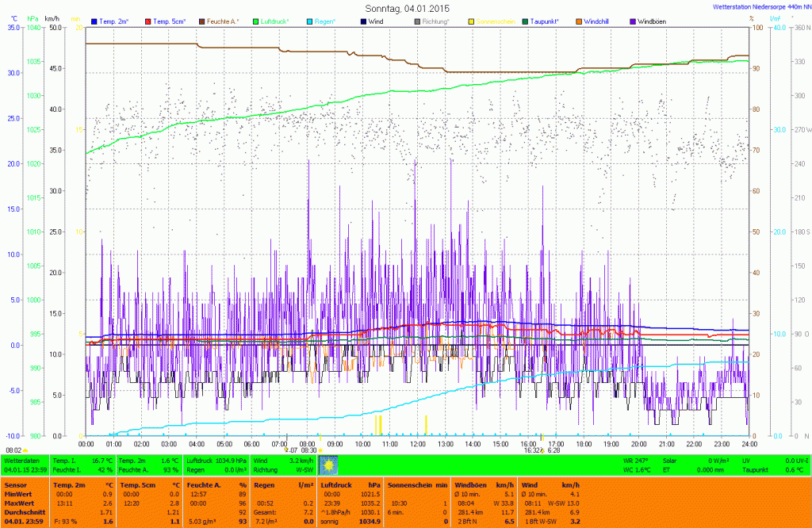Click the sunny weather icon in status bar
Image resolution: width=812 pixels, height=528 pixels.
point(328,465)
